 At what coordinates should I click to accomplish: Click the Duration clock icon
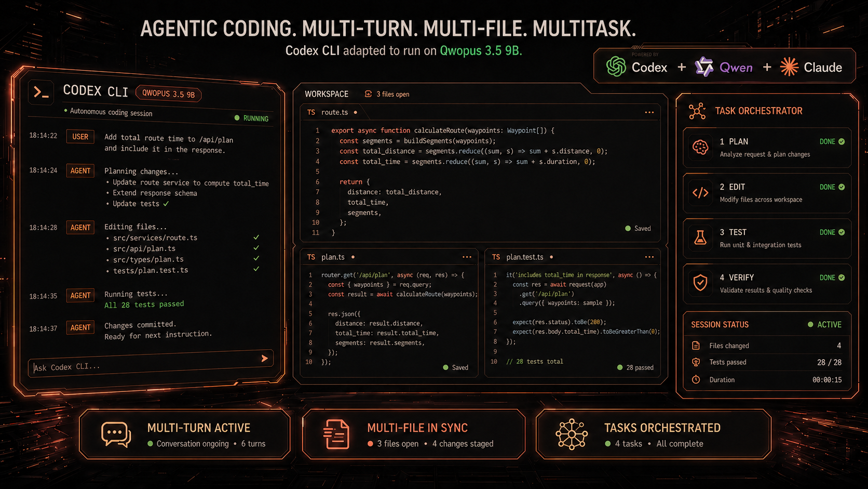[x=696, y=379]
